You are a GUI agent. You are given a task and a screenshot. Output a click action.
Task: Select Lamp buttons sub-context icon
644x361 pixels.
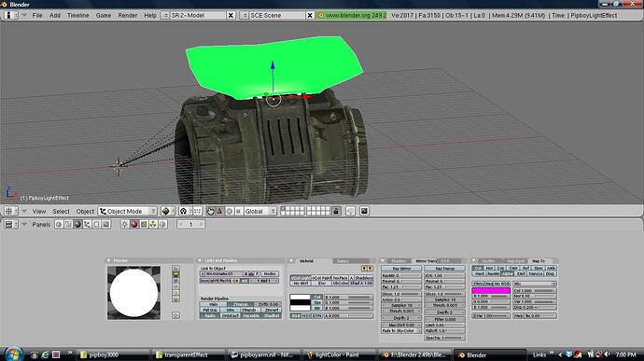coord(125,225)
